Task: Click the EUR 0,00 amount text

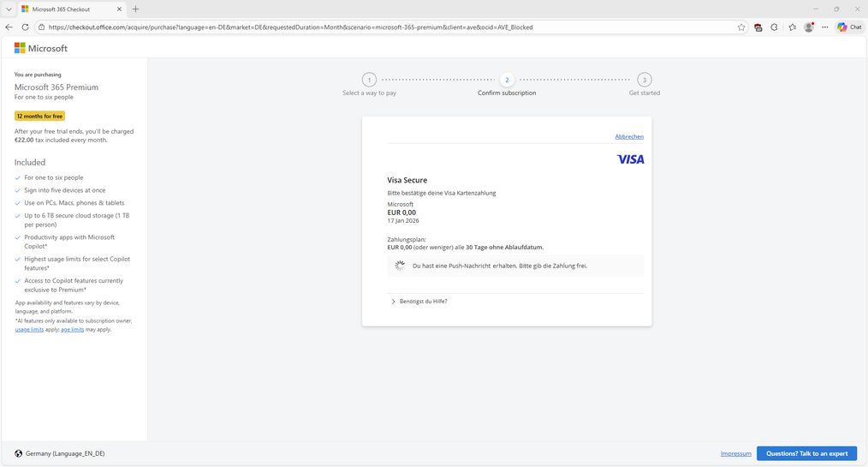Action: pyautogui.click(x=401, y=213)
